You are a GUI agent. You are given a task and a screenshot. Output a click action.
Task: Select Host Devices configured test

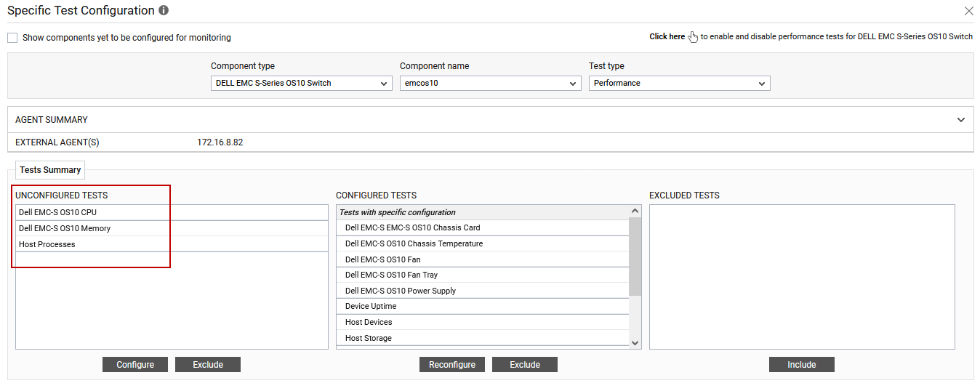(x=483, y=322)
